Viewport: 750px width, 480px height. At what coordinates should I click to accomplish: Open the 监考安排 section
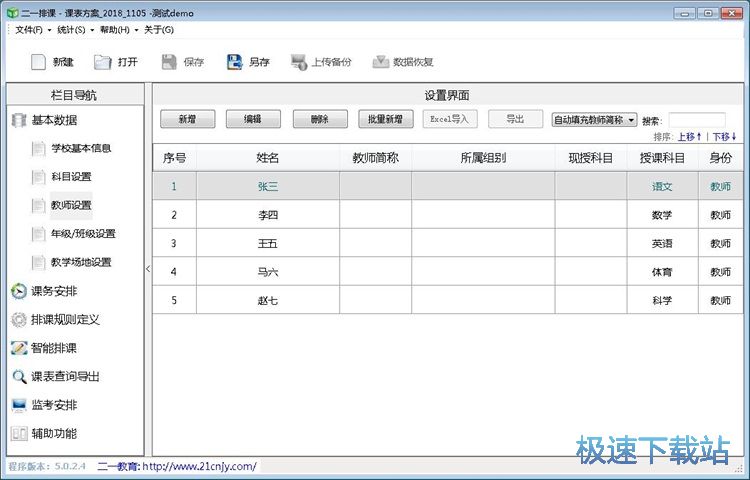pyautogui.click(x=54, y=405)
